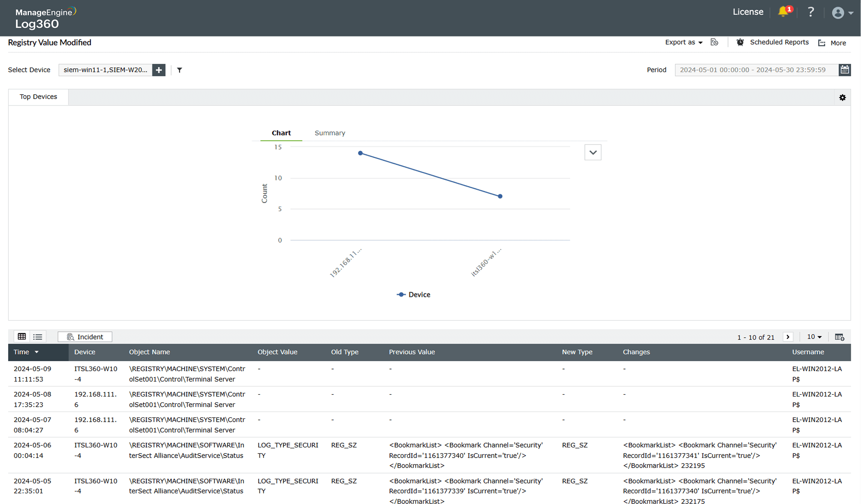Open the period calendar icon
This screenshot has width=861, height=504.
click(x=844, y=70)
